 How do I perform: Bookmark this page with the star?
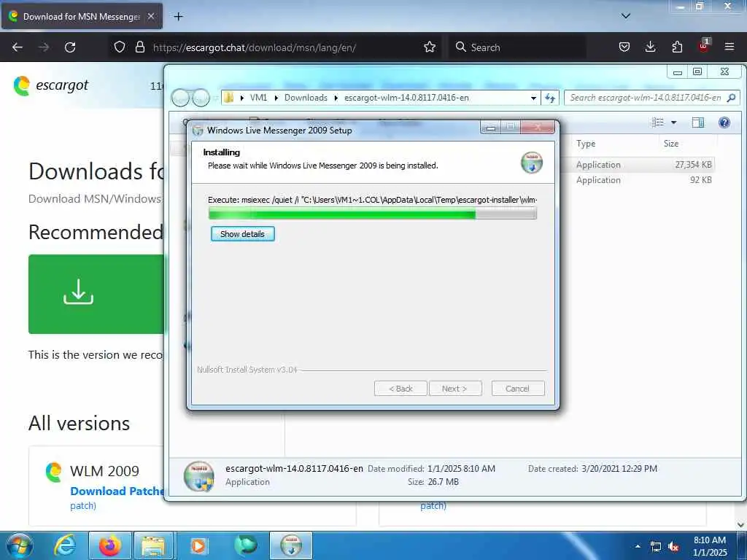point(430,47)
